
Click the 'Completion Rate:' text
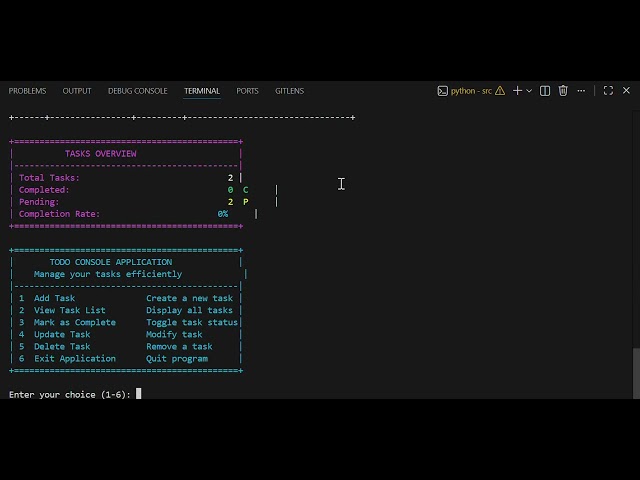click(59, 214)
